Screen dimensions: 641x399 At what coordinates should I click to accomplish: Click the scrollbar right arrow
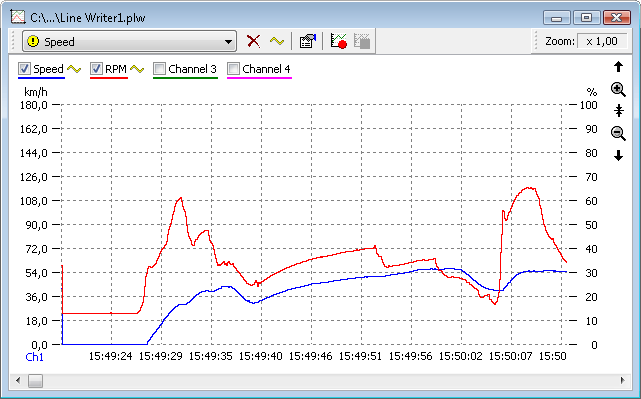point(622,381)
